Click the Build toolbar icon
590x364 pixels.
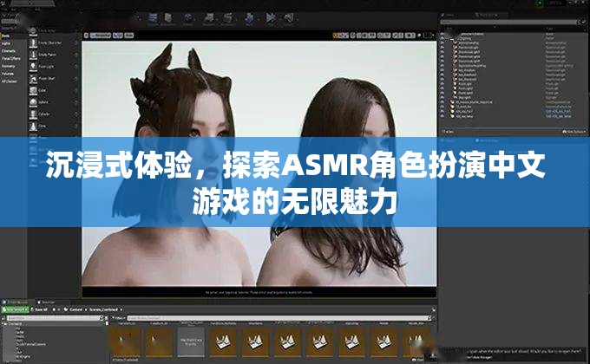(x=249, y=19)
